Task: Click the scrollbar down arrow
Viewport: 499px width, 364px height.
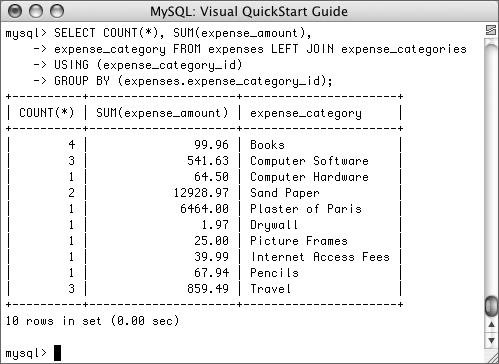Action: 491,340
